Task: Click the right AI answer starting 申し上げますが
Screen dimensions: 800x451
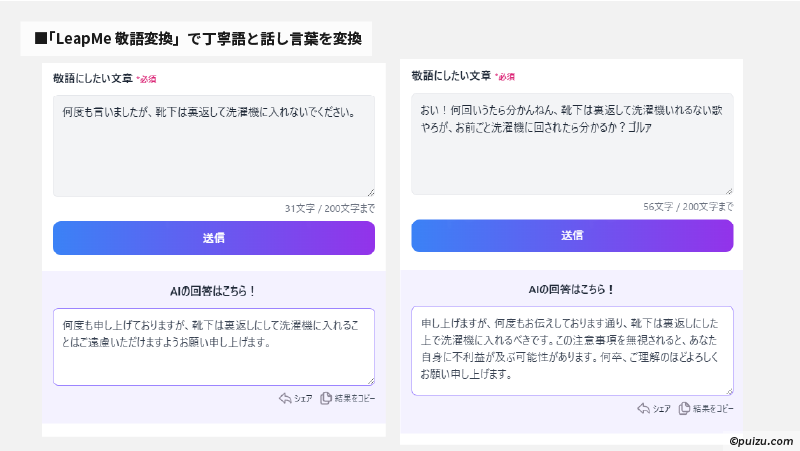Action: tap(572, 351)
